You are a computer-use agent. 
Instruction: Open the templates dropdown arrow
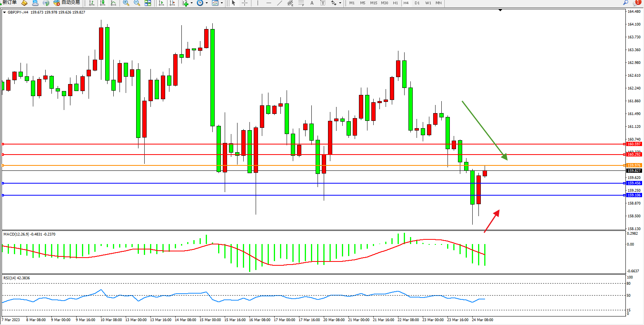tap(222, 3)
